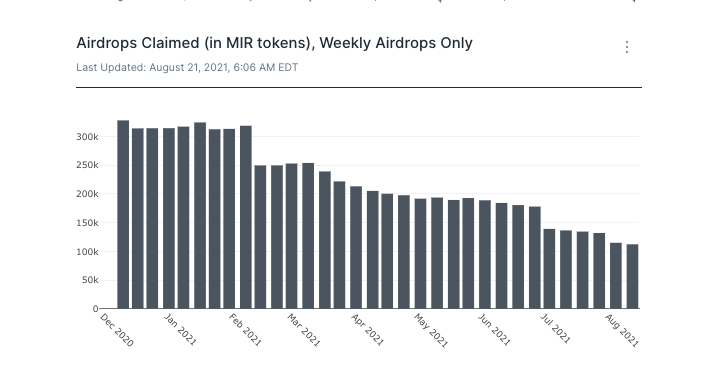Click the 'Last Updated: August 21, 2021' timestamp
This screenshot has width=713, height=367.
pyautogui.click(x=187, y=67)
